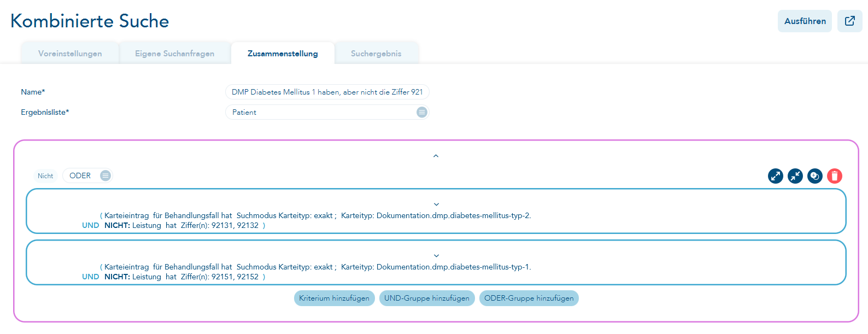
Task: Open the Ergebnisliste Patient dropdown
Action: [327, 112]
